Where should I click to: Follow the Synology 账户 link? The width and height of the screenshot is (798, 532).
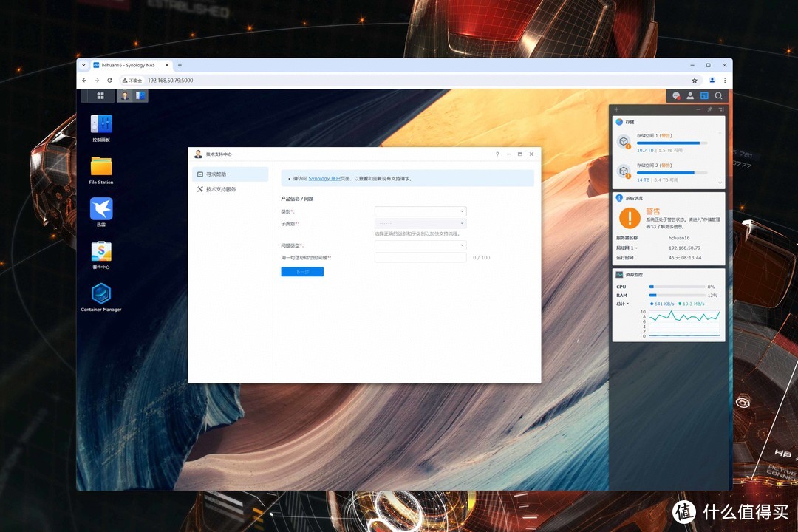pos(324,179)
